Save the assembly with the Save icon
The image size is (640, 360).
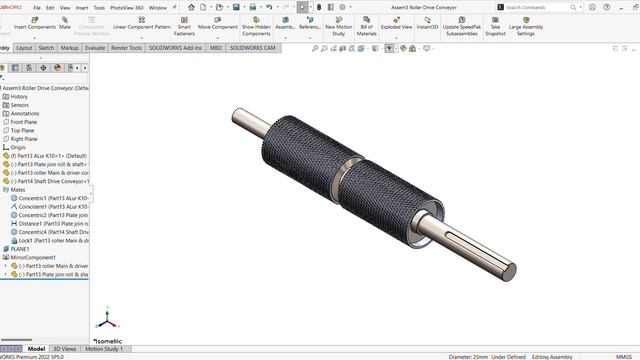[236, 7]
